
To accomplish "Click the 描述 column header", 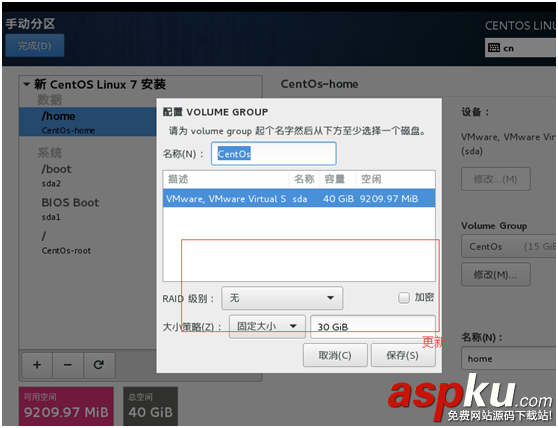I will (226, 179).
